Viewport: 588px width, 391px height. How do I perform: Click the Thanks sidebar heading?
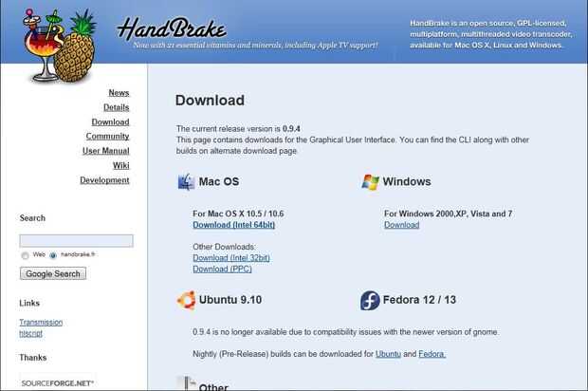(x=33, y=358)
